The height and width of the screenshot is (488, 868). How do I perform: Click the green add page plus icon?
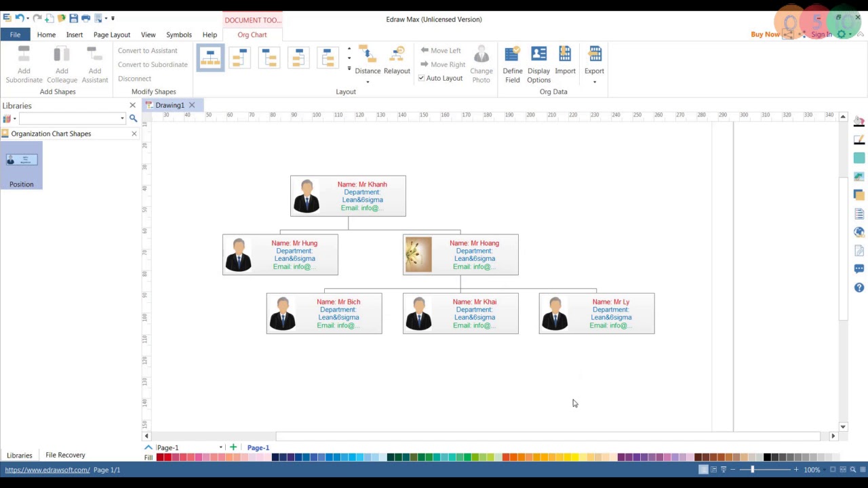[233, 447]
